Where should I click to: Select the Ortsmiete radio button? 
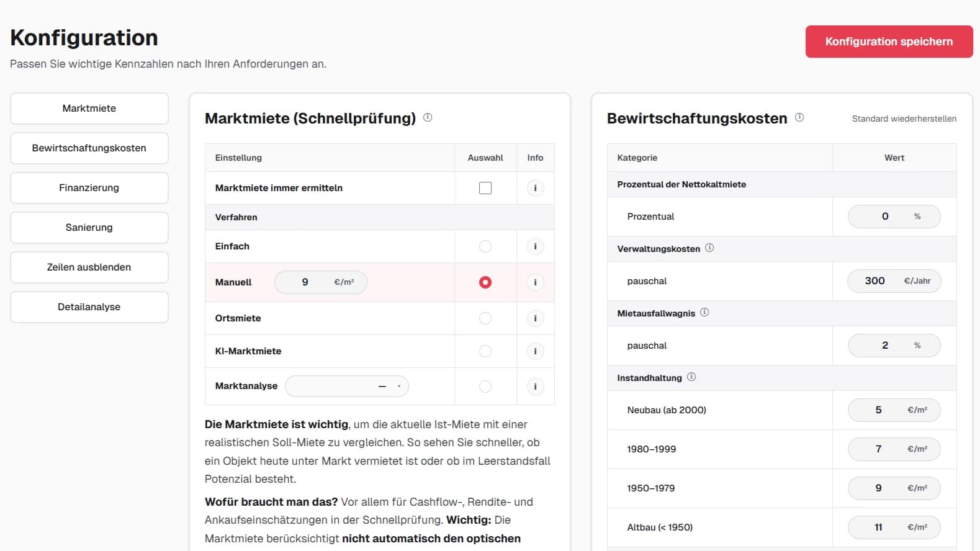point(485,318)
